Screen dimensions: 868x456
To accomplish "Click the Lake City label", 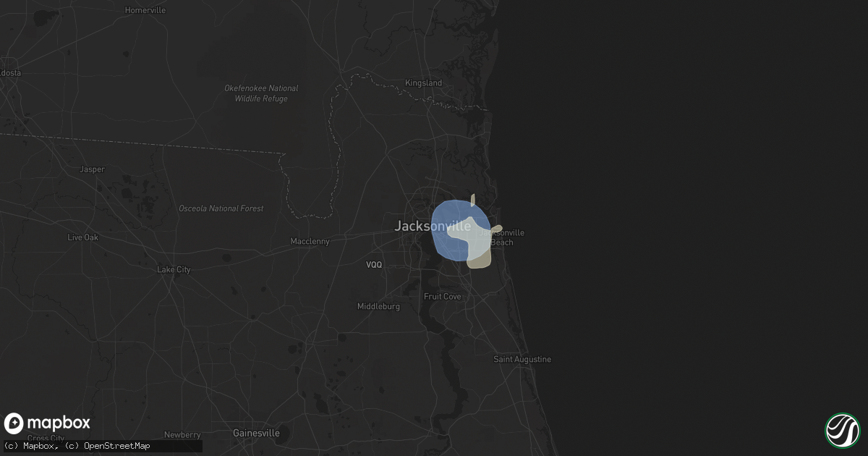I will 174,270.
